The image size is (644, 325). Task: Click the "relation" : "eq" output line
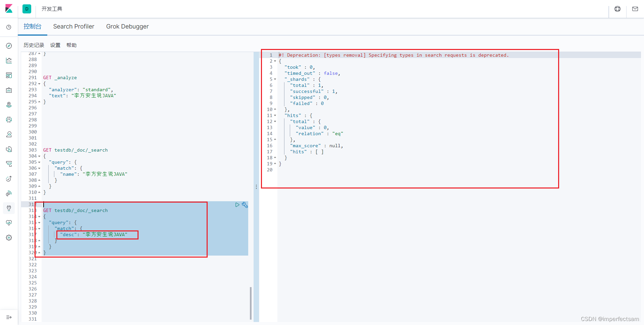[x=319, y=134]
